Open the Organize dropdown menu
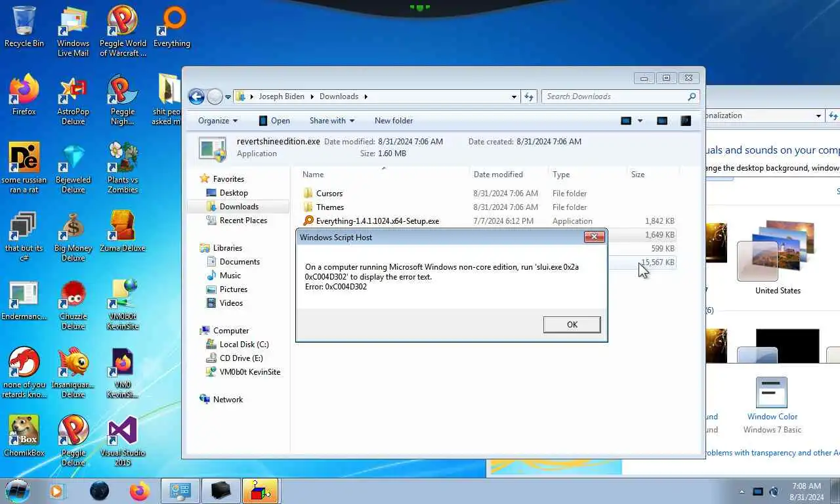This screenshot has height=504, width=840. 218,121
